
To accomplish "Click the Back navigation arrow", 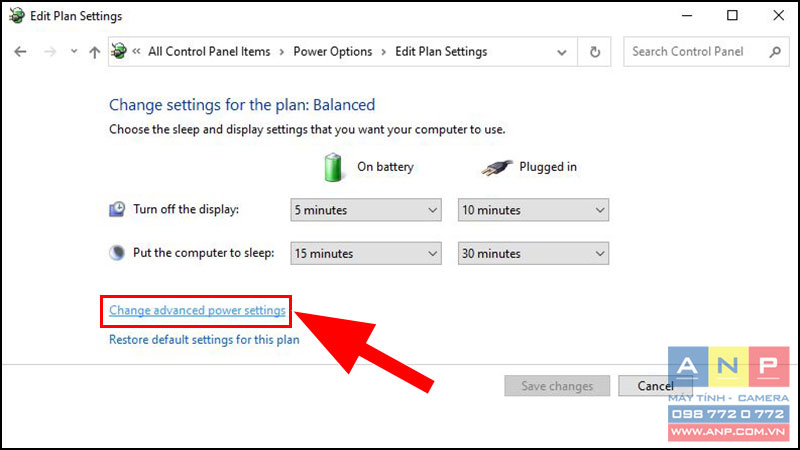I will 20,52.
